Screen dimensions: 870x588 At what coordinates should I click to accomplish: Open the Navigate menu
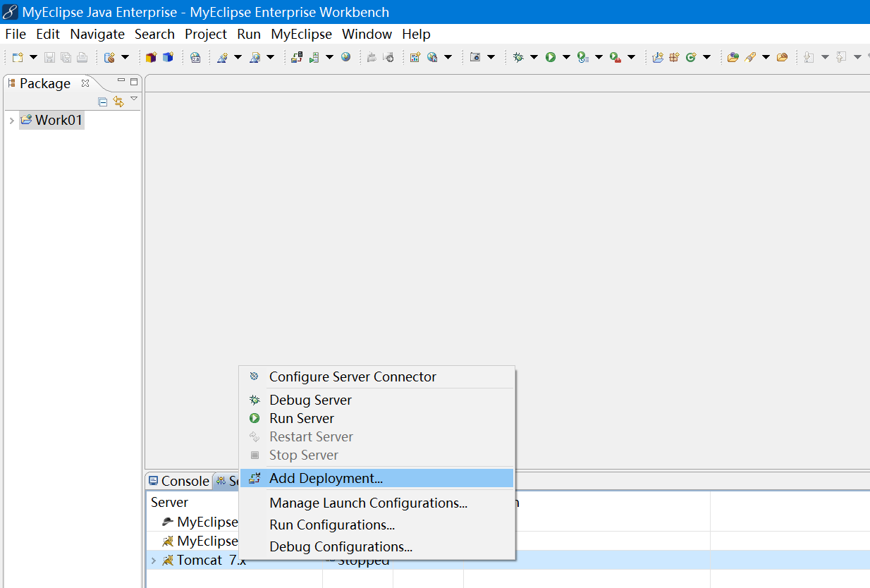(x=97, y=34)
